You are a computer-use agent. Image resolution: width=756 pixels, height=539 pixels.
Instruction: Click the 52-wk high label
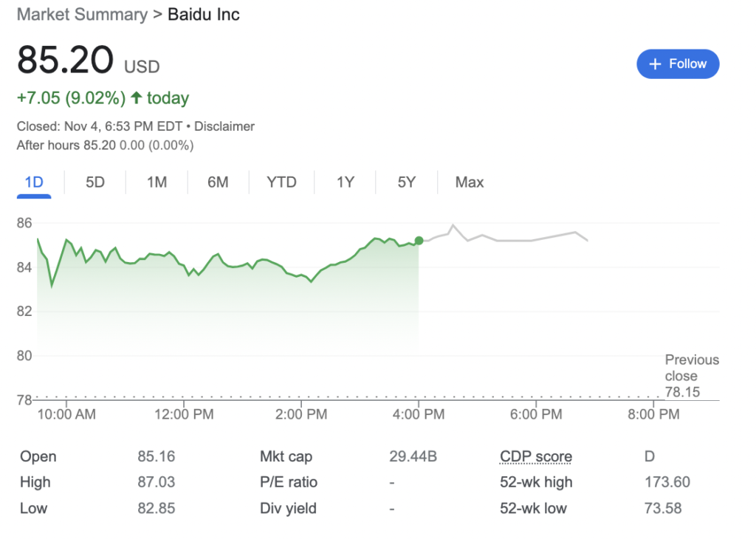tap(536, 482)
